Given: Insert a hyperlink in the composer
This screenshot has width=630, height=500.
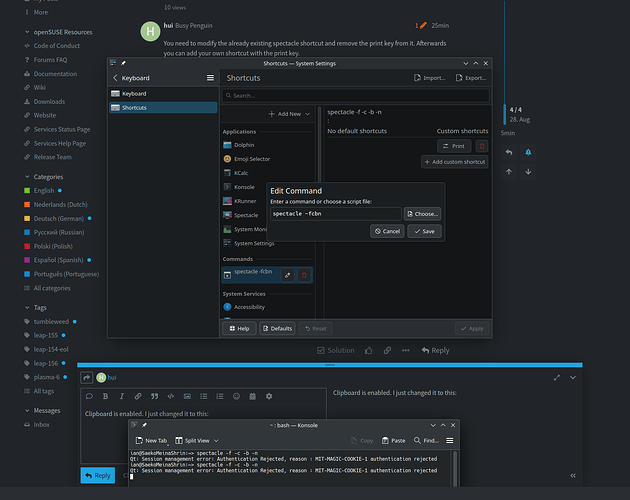Looking at the screenshot, I should click(x=138, y=396).
